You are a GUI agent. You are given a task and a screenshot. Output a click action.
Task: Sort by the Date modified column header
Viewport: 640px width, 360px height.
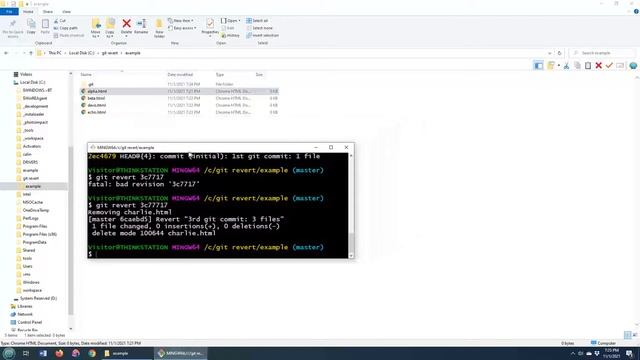180,75
